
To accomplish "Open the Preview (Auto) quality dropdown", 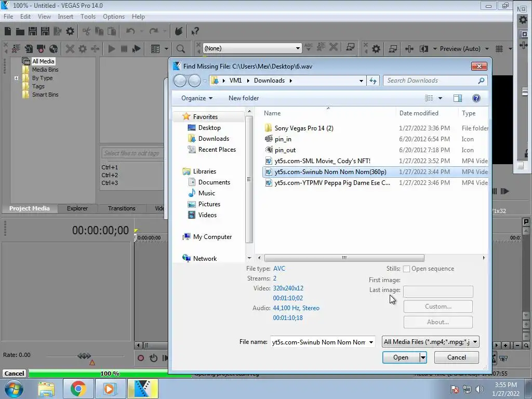I will click(x=487, y=49).
